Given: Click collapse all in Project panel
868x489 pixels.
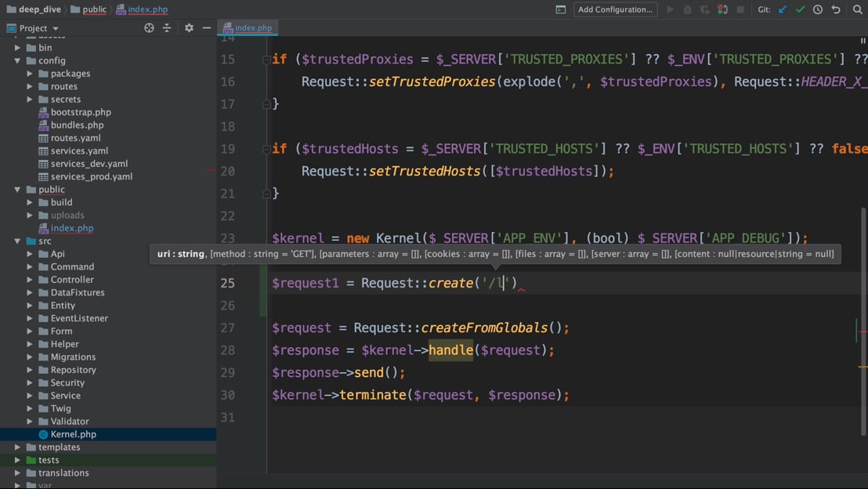Looking at the screenshot, I should coord(167,27).
